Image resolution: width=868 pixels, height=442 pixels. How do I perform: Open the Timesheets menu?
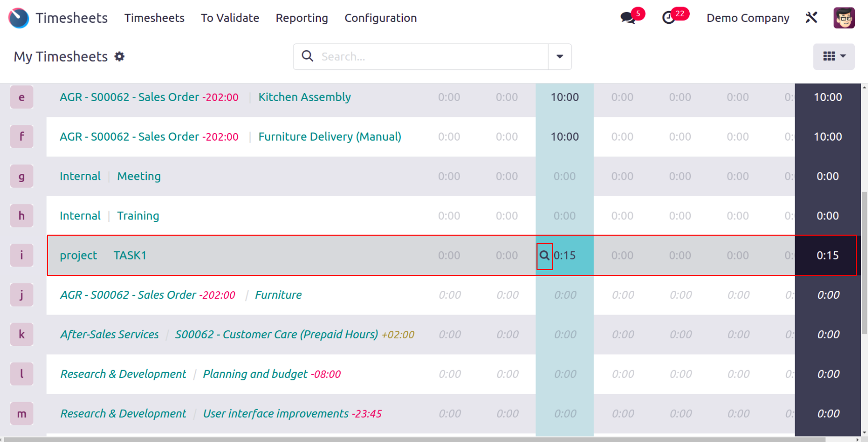154,18
